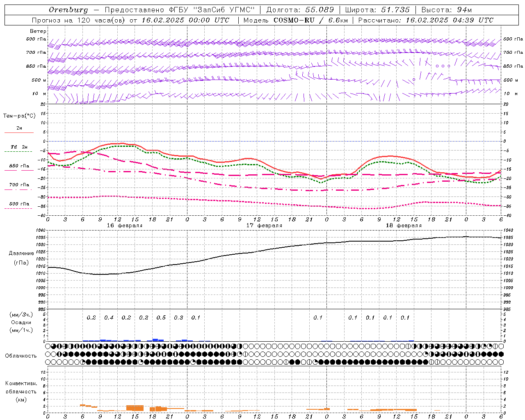Click the "0.3" precipitation amount

(x=178, y=318)
